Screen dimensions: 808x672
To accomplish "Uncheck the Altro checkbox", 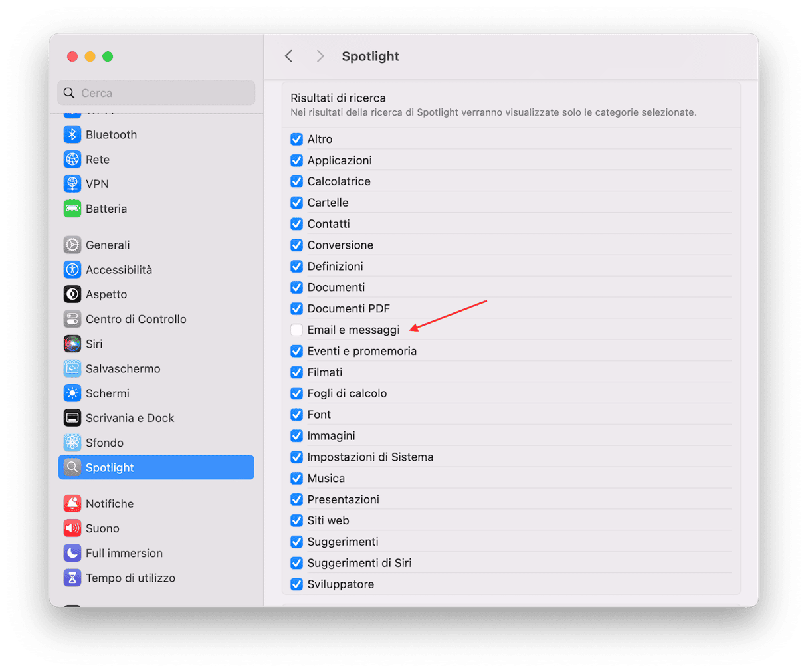I will [297, 139].
